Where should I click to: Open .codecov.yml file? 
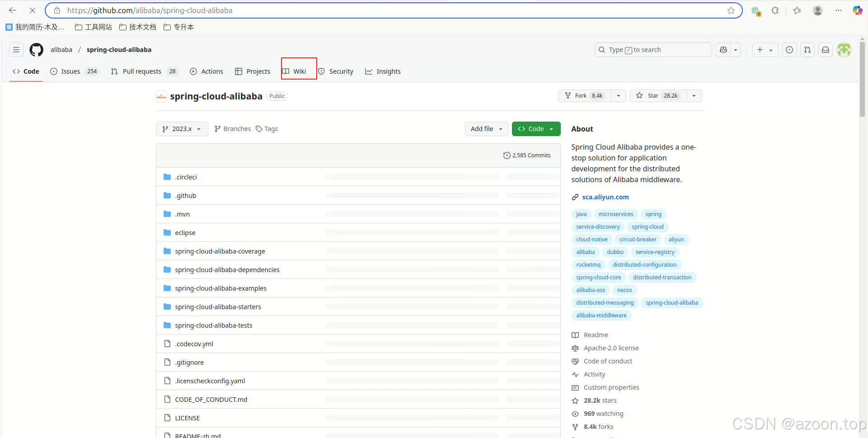(x=194, y=344)
